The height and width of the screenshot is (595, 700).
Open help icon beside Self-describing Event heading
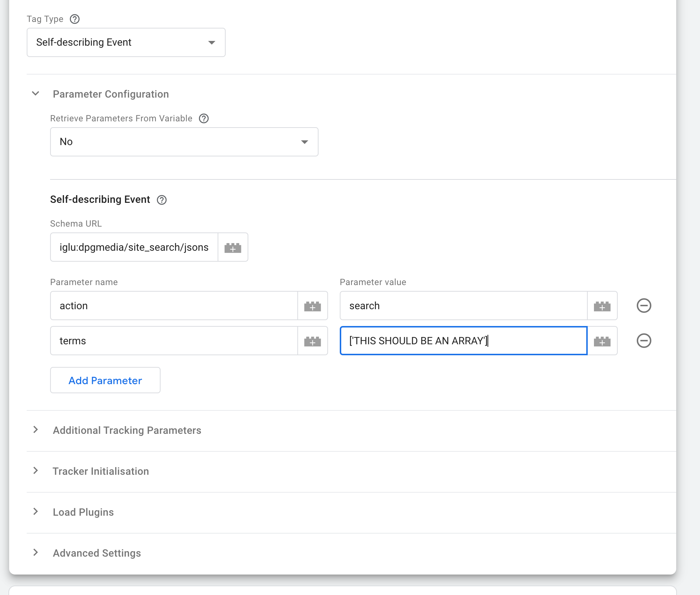click(162, 200)
